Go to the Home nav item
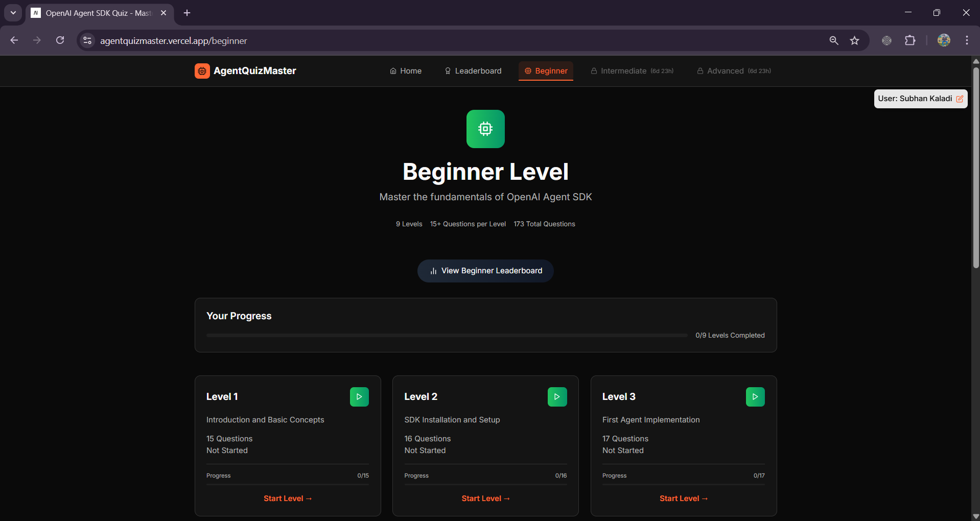 point(406,71)
